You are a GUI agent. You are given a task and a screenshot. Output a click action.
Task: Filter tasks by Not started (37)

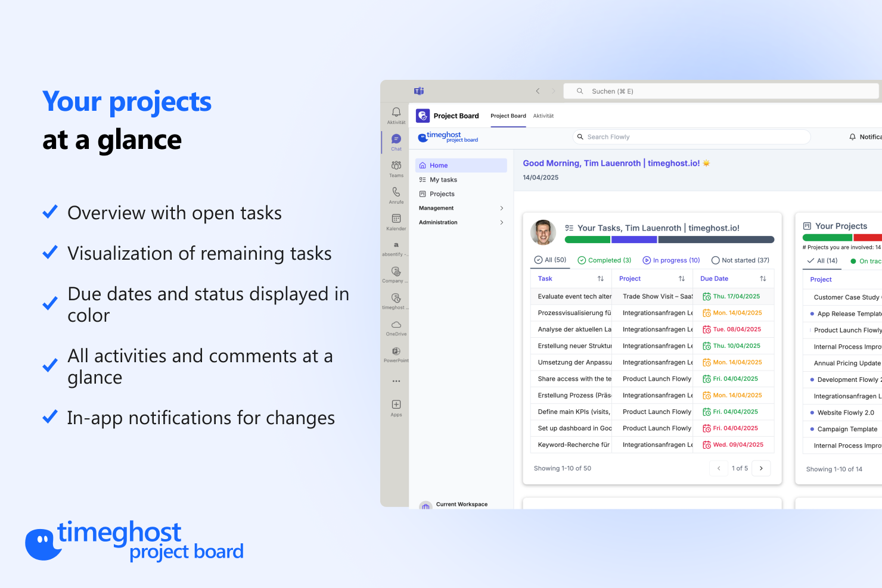click(x=740, y=260)
